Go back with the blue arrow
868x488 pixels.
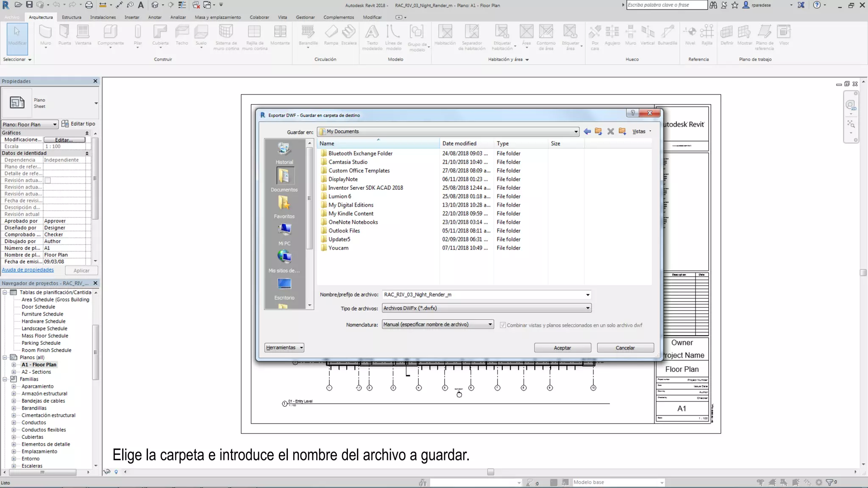pyautogui.click(x=587, y=131)
